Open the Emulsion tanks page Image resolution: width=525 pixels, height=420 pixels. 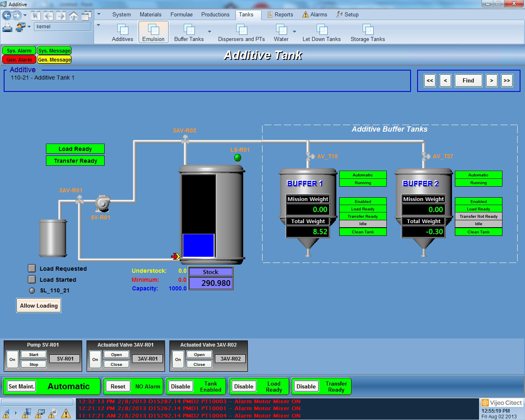153,32
